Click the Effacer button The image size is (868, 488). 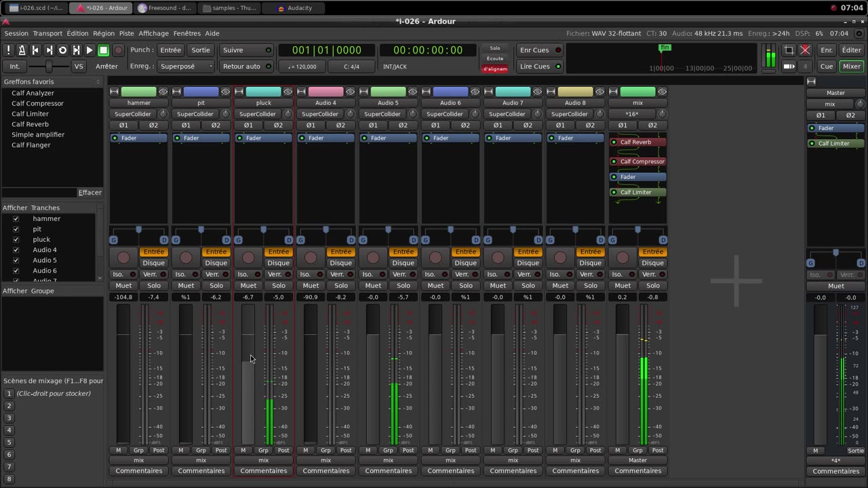[x=90, y=192]
